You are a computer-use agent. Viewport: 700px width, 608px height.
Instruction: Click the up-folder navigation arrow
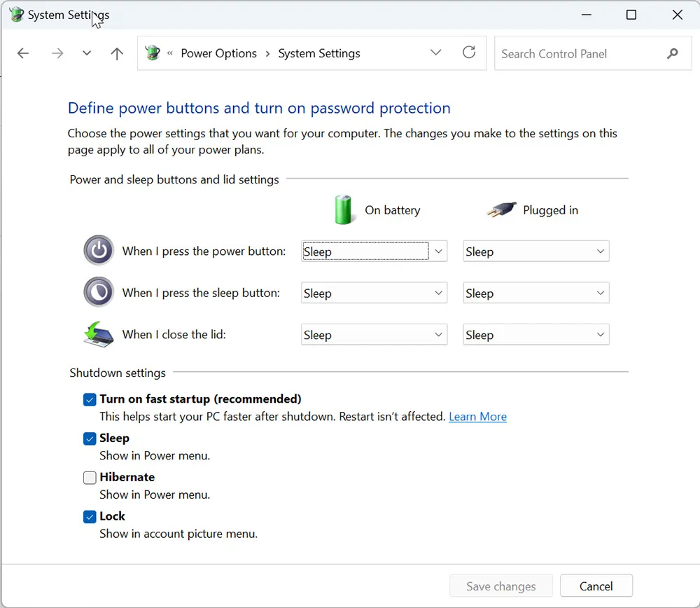click(x=116, y=53)
